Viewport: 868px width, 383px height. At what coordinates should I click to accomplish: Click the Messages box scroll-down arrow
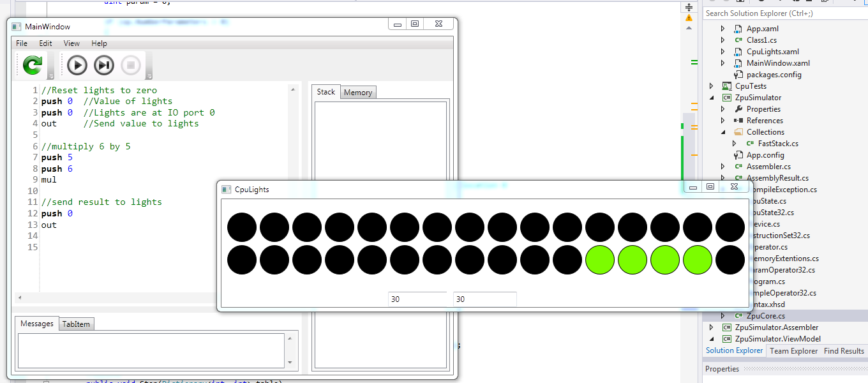point(290,363)
